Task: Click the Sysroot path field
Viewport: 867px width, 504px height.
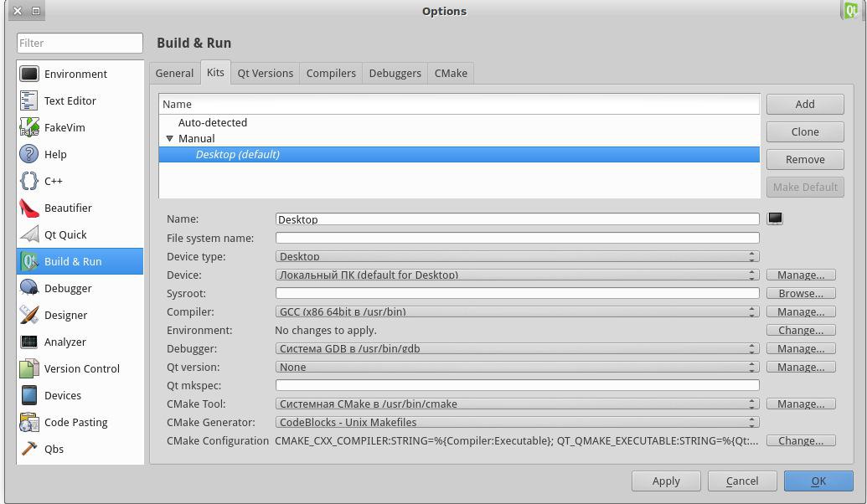Action: (517, 293)
